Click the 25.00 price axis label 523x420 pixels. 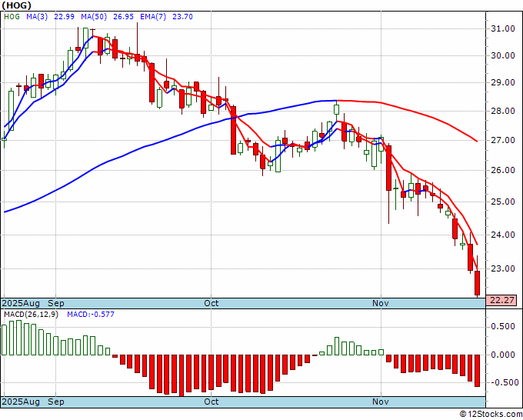click(x=503, y=202)
